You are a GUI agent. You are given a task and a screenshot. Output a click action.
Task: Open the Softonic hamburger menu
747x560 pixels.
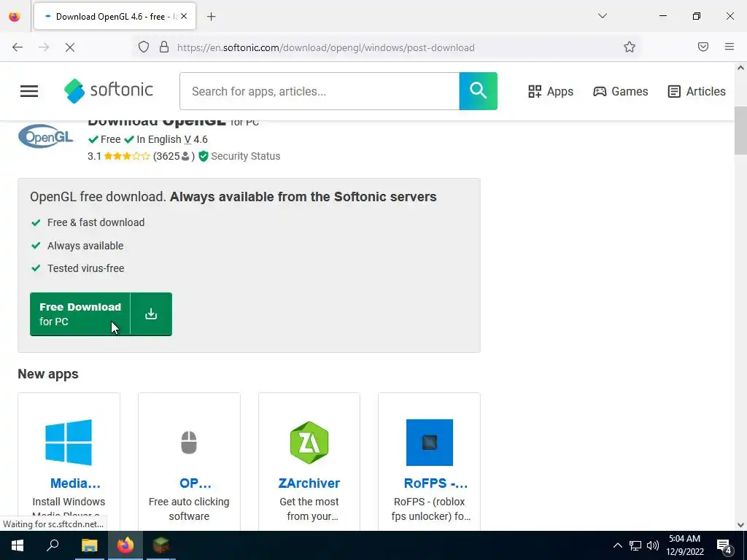pyautogui.click(x=29, y=91)
